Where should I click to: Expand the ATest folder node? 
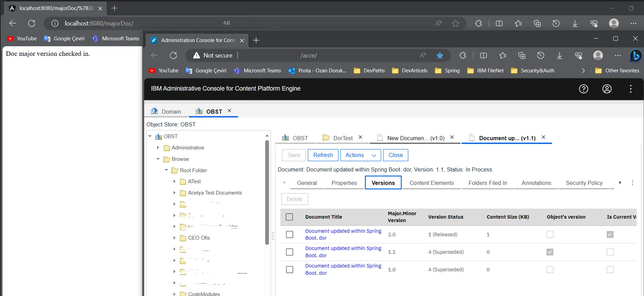174,182
